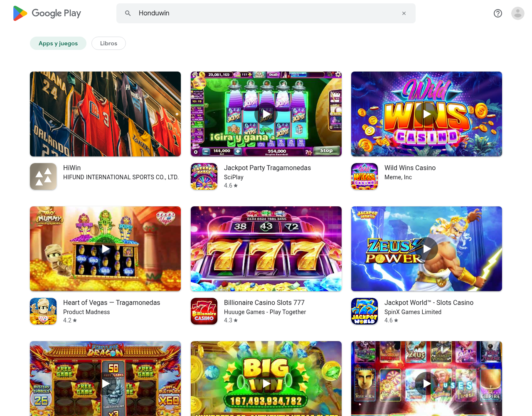The height and width of the screenshot is (416, 532).
Task: Select the Apps y juegos filter
Action: click(x=58, y=43)
